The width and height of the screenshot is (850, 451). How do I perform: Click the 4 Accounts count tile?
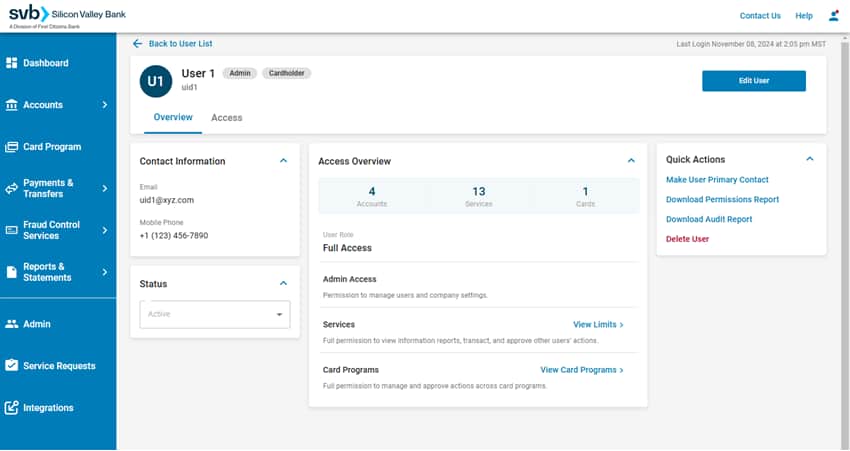click(372, 196)
